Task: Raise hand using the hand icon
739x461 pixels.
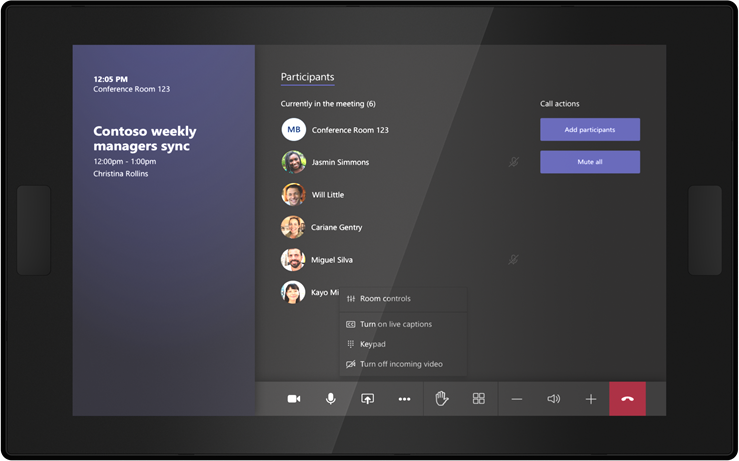Action: [x=442, y=399]
